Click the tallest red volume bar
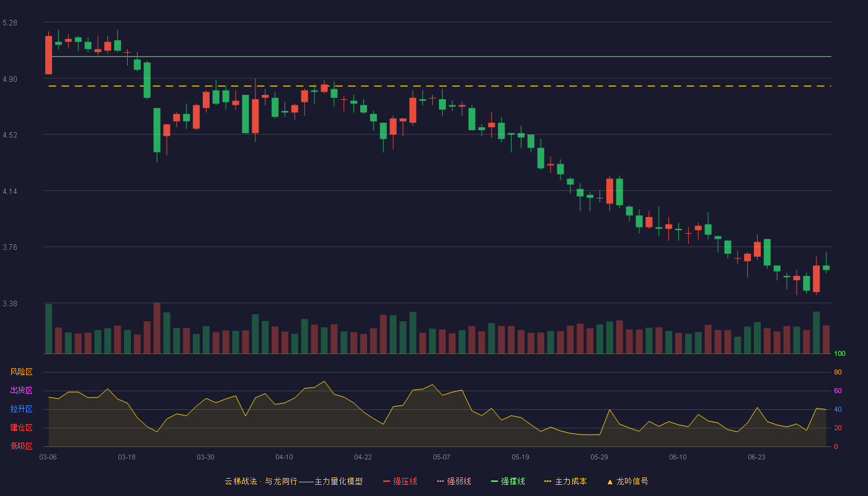868x496 pixels. click(x=157, y=328)
